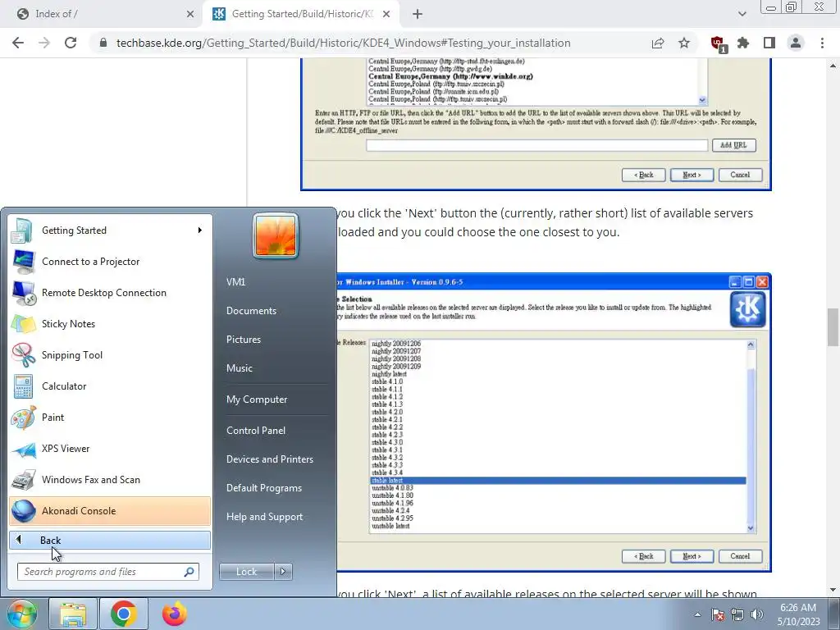The height and width of the screenshot is (630, 840).
Task: Open volume speaker tray icon
Action: click(x=757, y=614)
